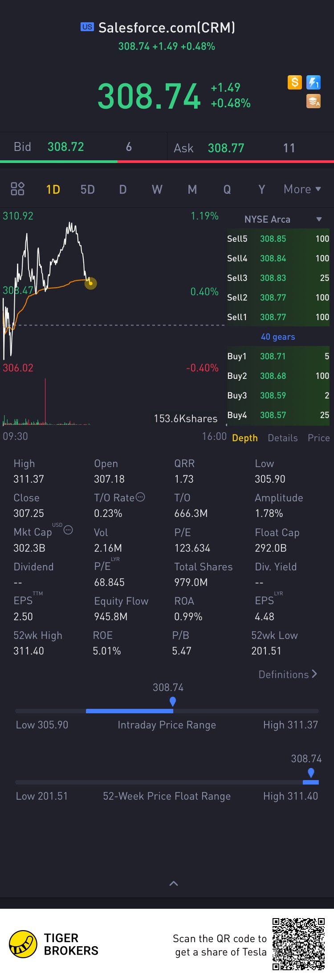Tap the yellow dot on price chart
This screenshot has width=334, height=980.
click(x=90, y=283)
